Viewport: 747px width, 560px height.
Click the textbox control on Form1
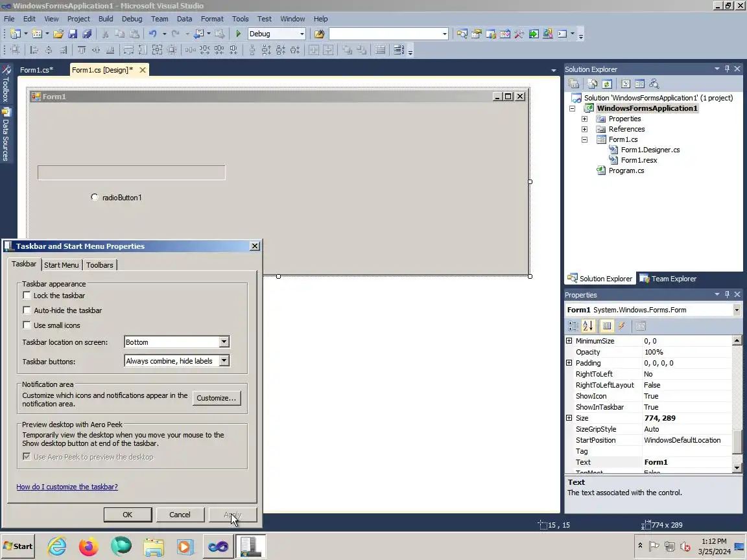tap(132, 172)
